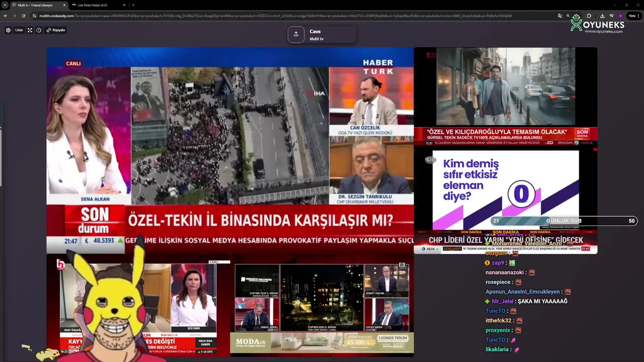Image resolution: width=644 pixels, height=362 pixels.
Task: Close the Multi tv browser tab
Action: (64, 5)
